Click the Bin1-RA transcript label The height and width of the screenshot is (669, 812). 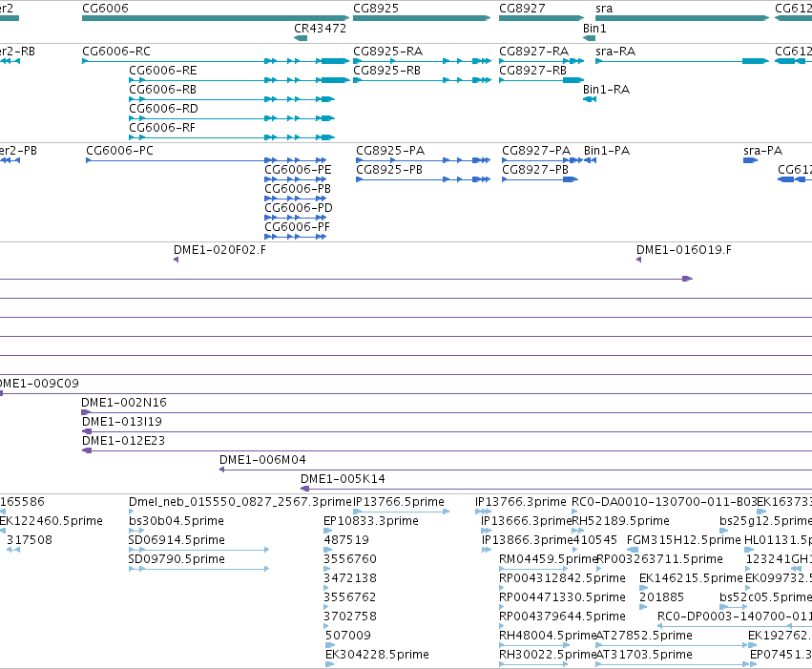pyautogui.click(x=607, y=90)
